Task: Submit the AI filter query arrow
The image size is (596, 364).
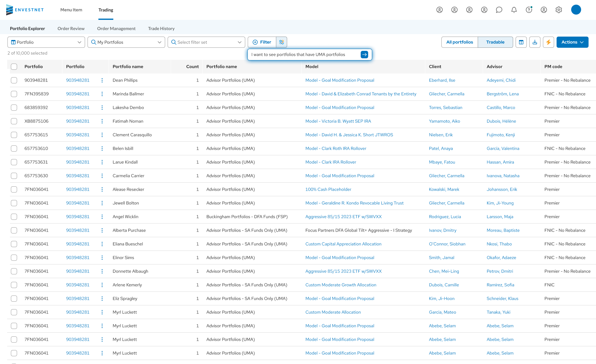Action: pos(364,55)
